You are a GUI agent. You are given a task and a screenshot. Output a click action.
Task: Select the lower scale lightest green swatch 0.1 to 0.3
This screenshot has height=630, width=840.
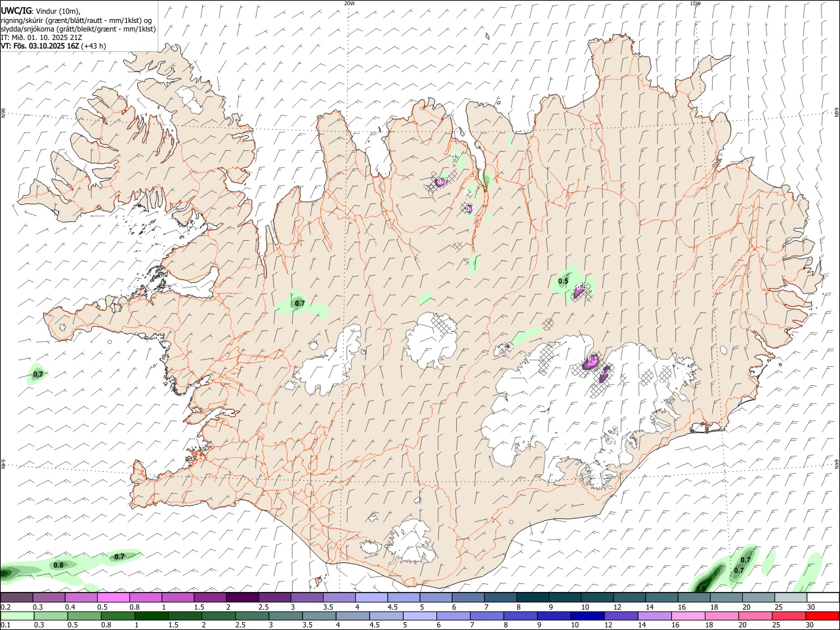coord(18,616)
